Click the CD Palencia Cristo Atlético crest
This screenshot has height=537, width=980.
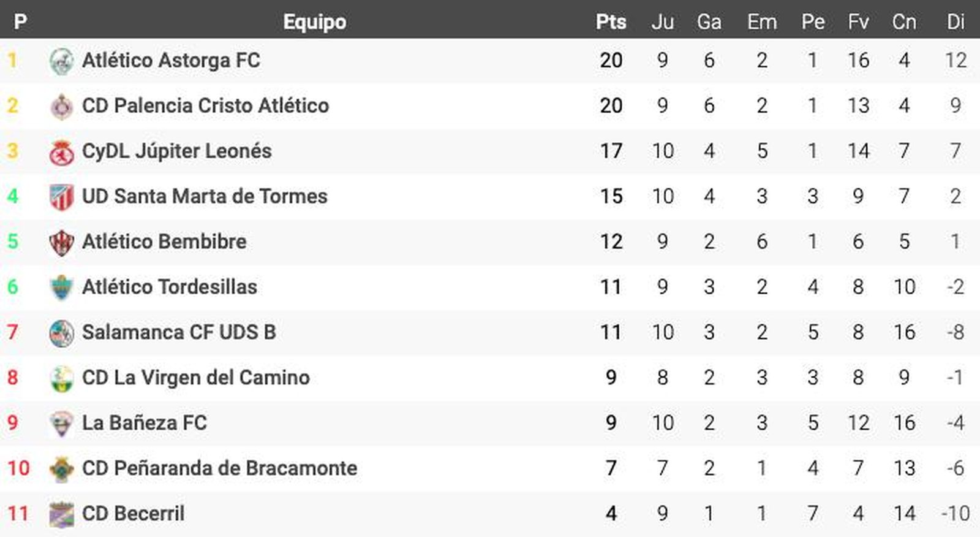pos(61,106)
